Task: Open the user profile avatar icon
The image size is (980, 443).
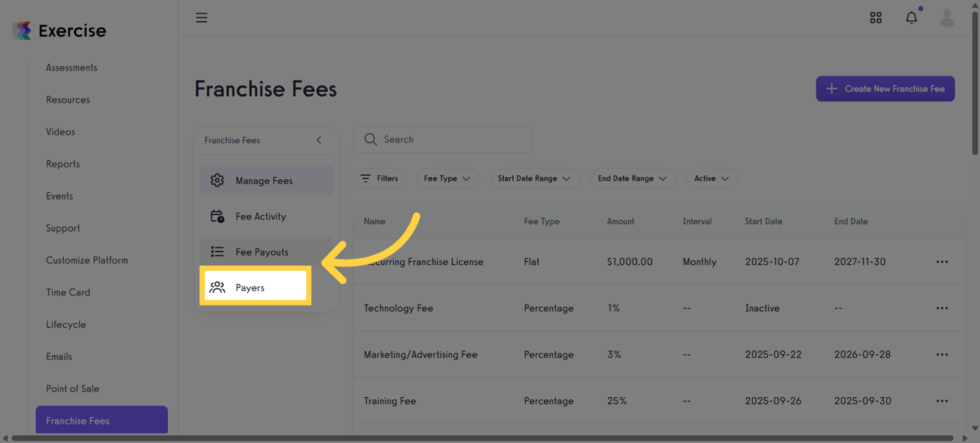Action: [x=947, y=17]
